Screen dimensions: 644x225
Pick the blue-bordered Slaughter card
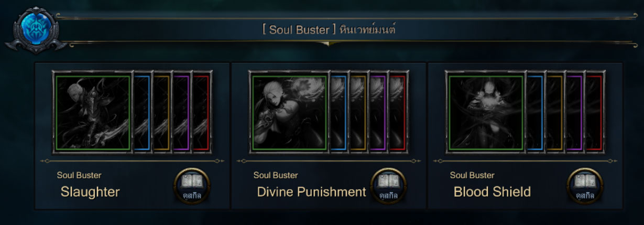coord(141,112)
